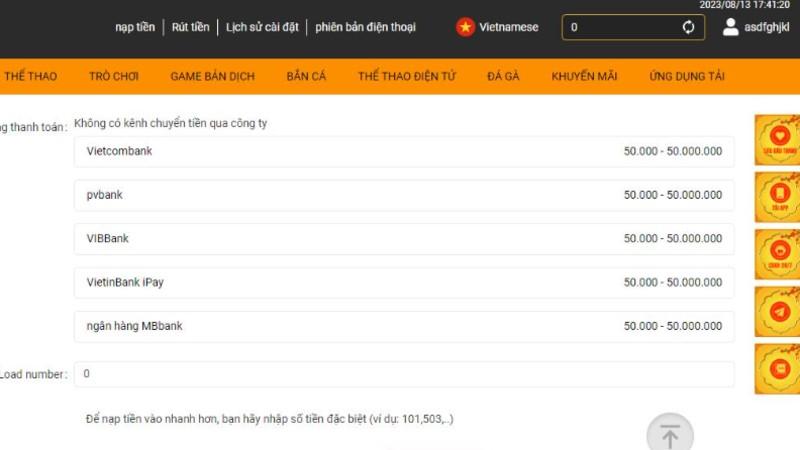
Task: Click the '2023/08/13 17:41:20' timestamp
Action: pyautogui.click(x=744, y=5)
